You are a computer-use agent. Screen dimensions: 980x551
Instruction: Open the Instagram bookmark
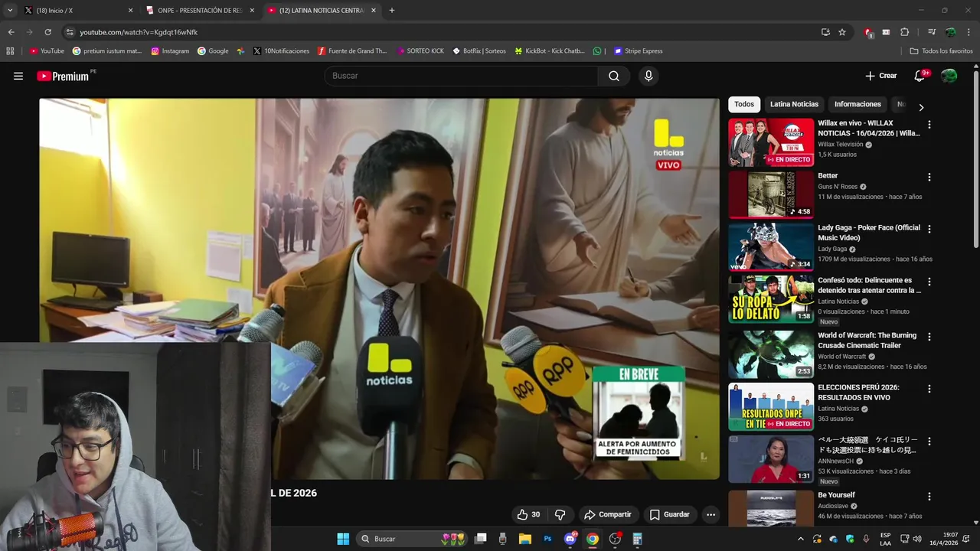click(x=170, y=51)
